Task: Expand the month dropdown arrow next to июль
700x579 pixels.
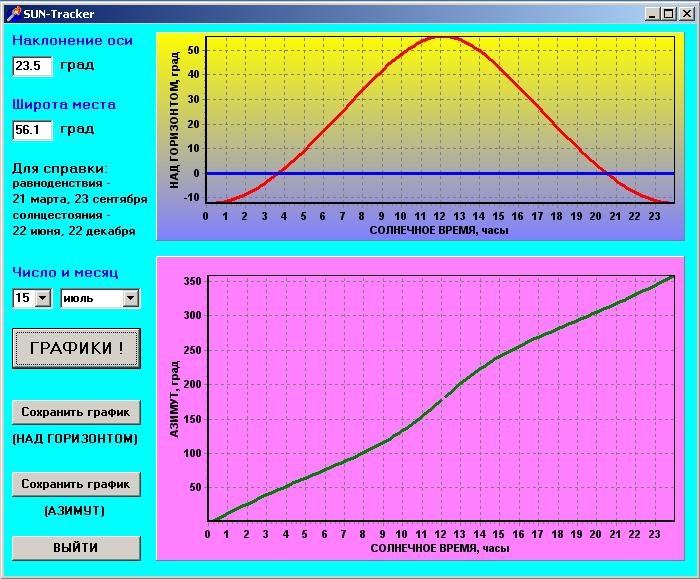Action: point(130,298)
